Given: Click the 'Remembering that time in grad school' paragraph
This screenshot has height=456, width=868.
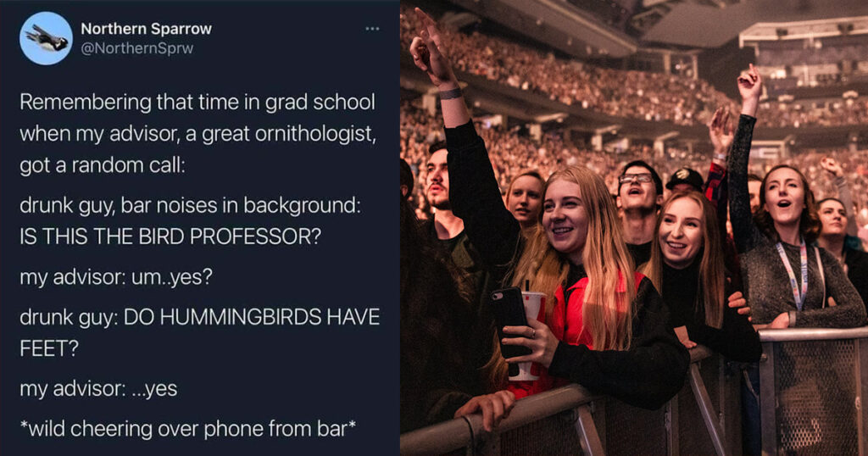Looking at the screenshot, I should pos(198,133).
